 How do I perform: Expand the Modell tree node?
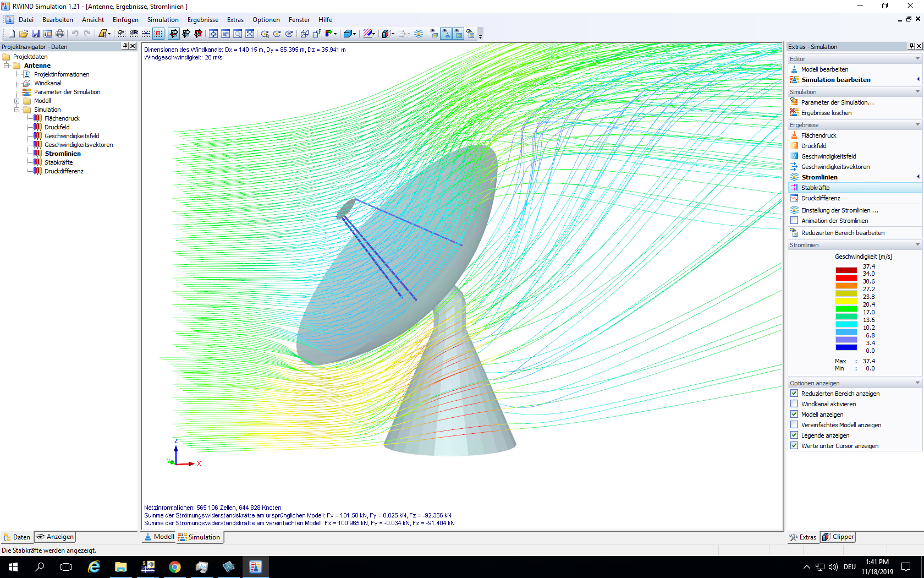click(x=17, y=101)
